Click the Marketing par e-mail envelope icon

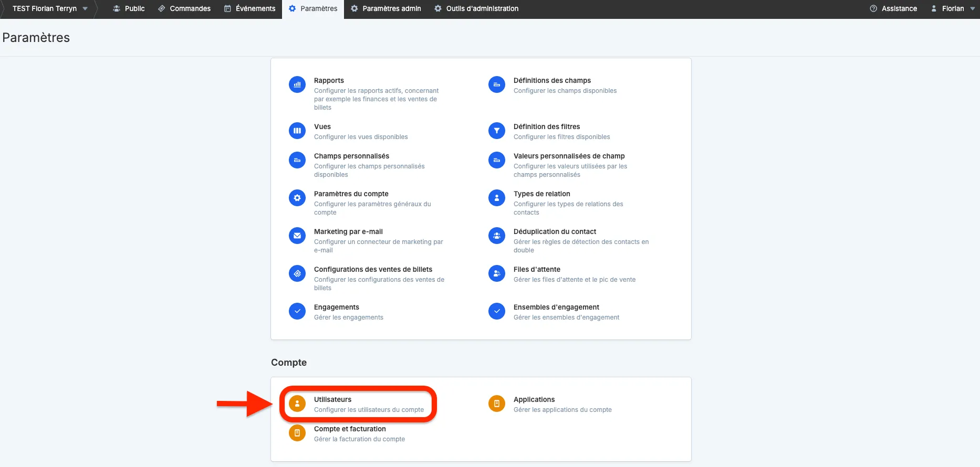tap(297, 236)
